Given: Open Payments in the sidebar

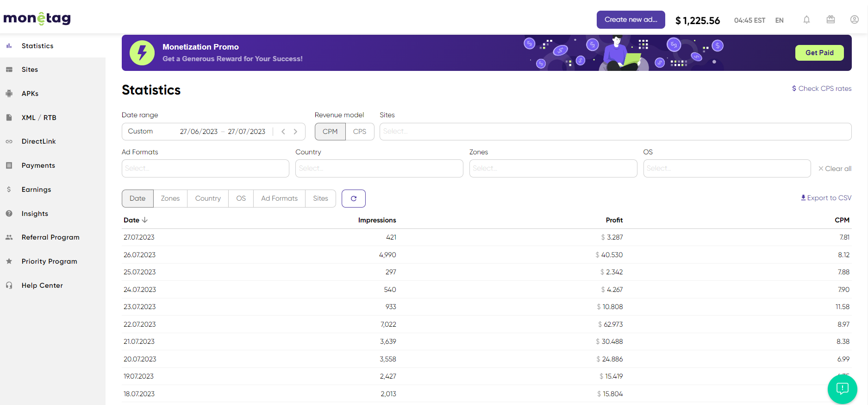Looking at the screenshot, I should click(x=38, y=165).
